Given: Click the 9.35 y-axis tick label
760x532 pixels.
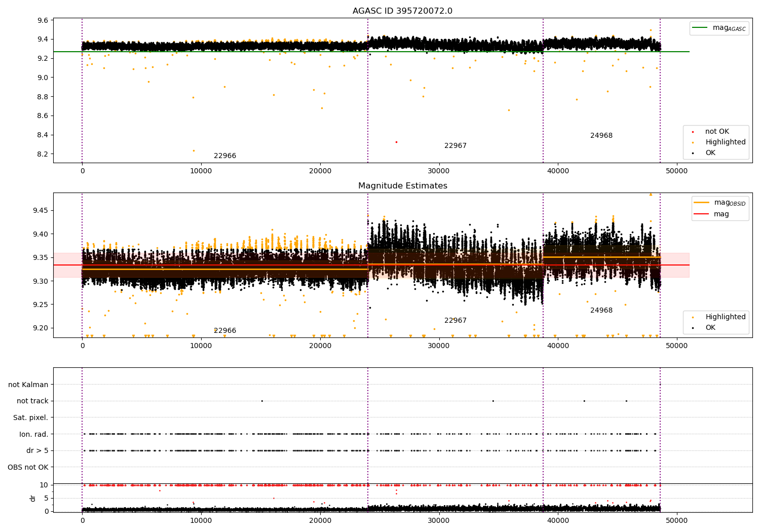Looking at the screenshot, I should [41, 258].
